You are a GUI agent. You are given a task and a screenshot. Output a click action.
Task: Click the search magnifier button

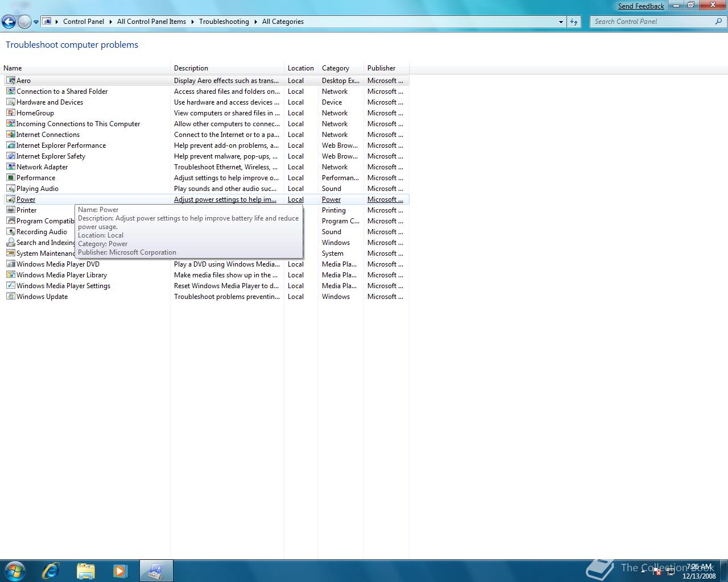click(719, 22)
